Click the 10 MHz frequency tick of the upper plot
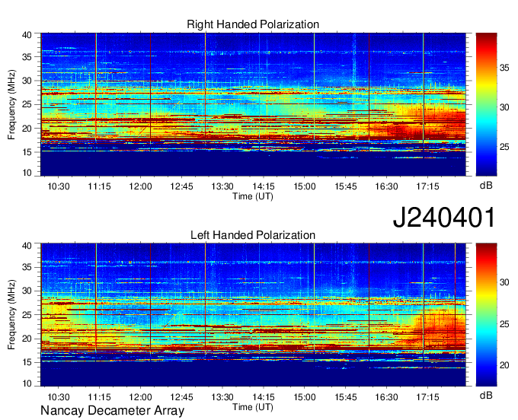The height and width of the screenshot is (420, 518). (x=27, y=173)
